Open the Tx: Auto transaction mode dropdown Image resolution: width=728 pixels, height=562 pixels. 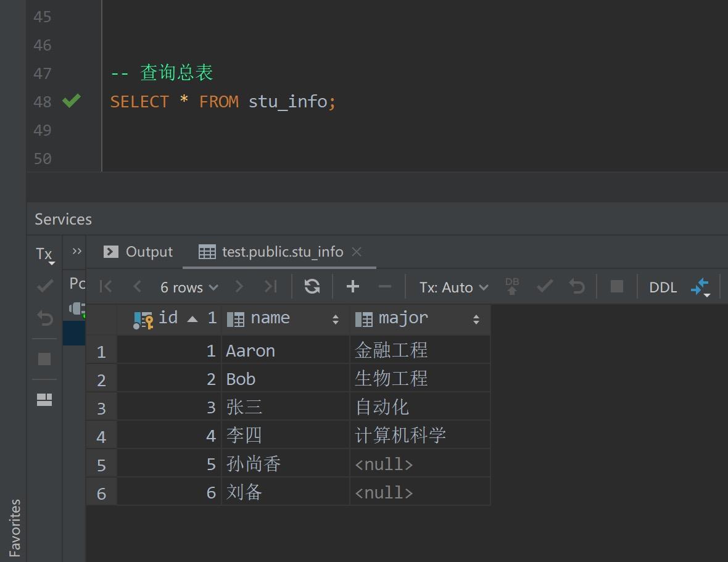453,287
